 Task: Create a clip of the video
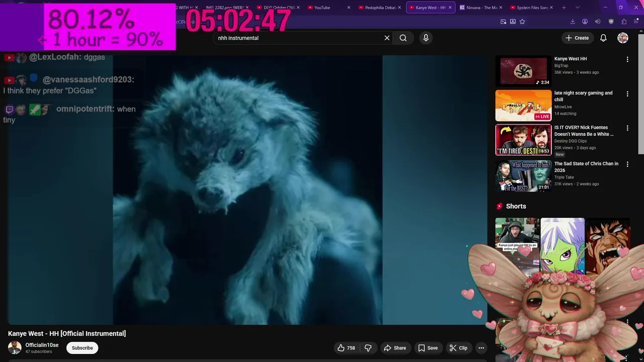tap(458, 348)
